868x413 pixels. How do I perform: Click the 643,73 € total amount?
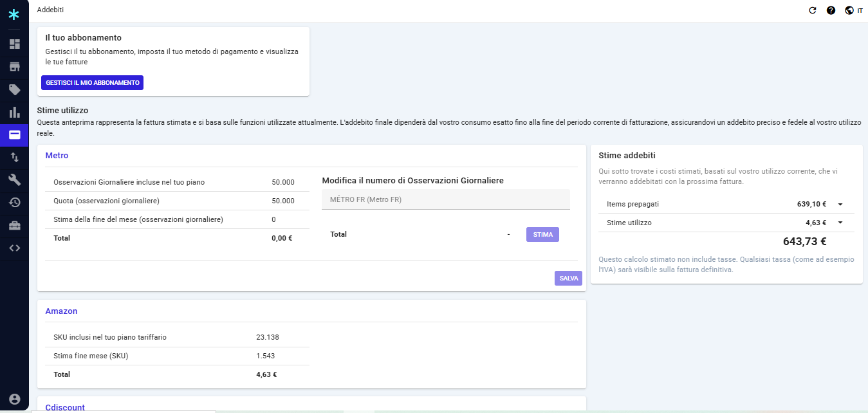pyautogui.click(x=804, y=242)
